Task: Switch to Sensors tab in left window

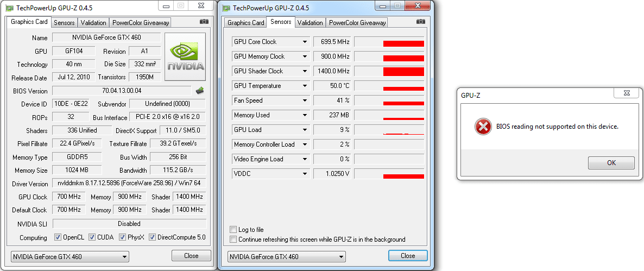Action: coord(64,23)
